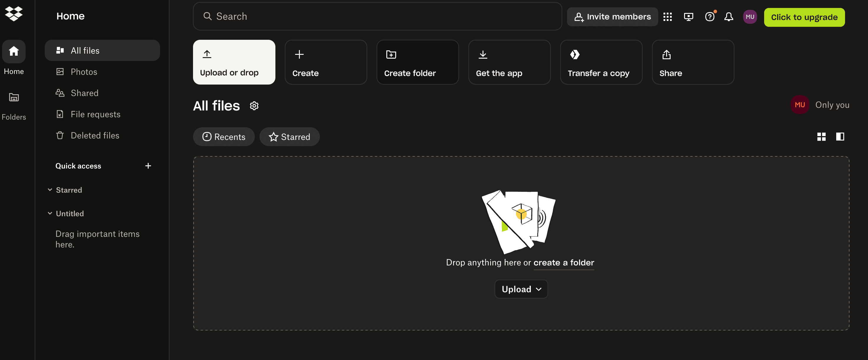
Task: Collapse the Starred section chevron
Action: coord(50,190)
